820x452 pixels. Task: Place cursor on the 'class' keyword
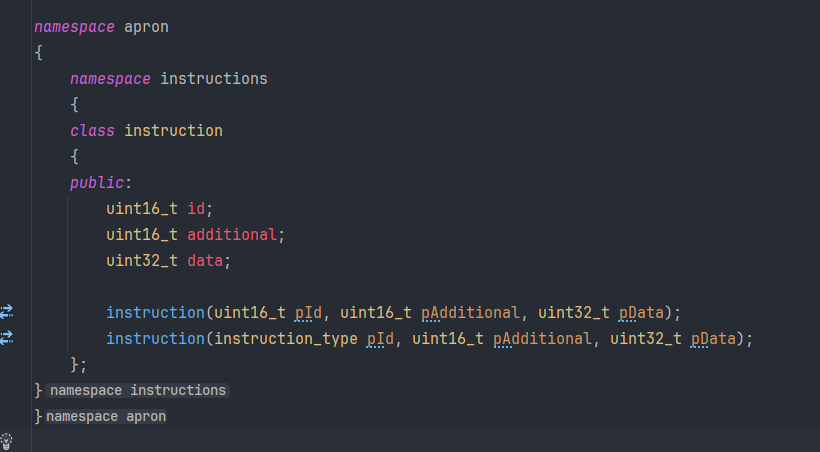coord(92,130)
